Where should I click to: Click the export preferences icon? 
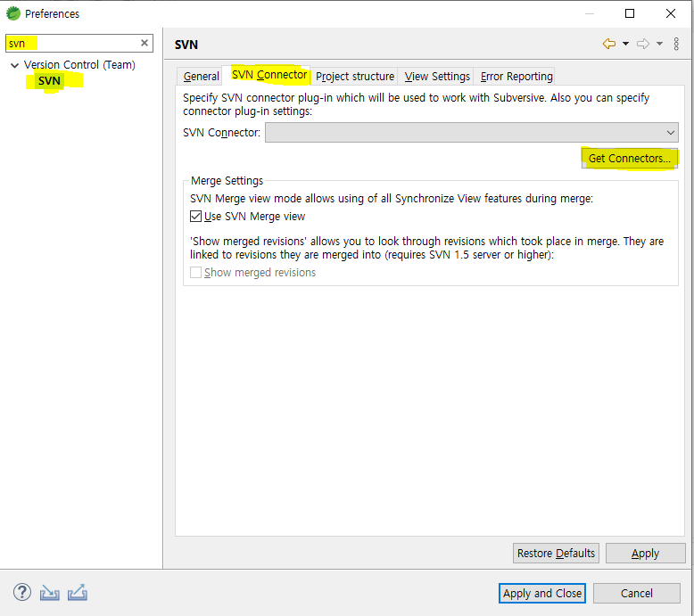coord(78,593)
